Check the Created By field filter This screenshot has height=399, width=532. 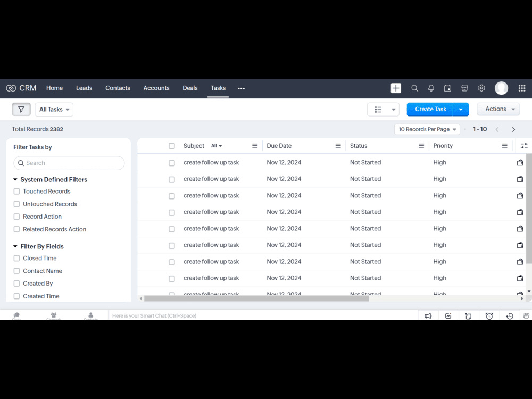(16, 284)
